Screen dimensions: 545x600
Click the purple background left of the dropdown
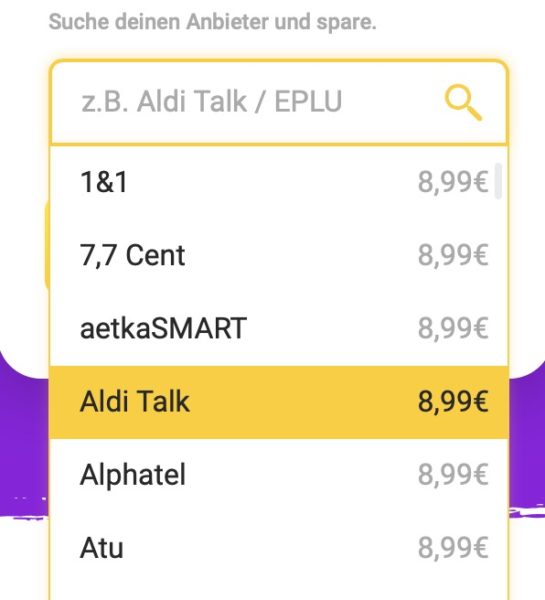(x=24, y=440)
